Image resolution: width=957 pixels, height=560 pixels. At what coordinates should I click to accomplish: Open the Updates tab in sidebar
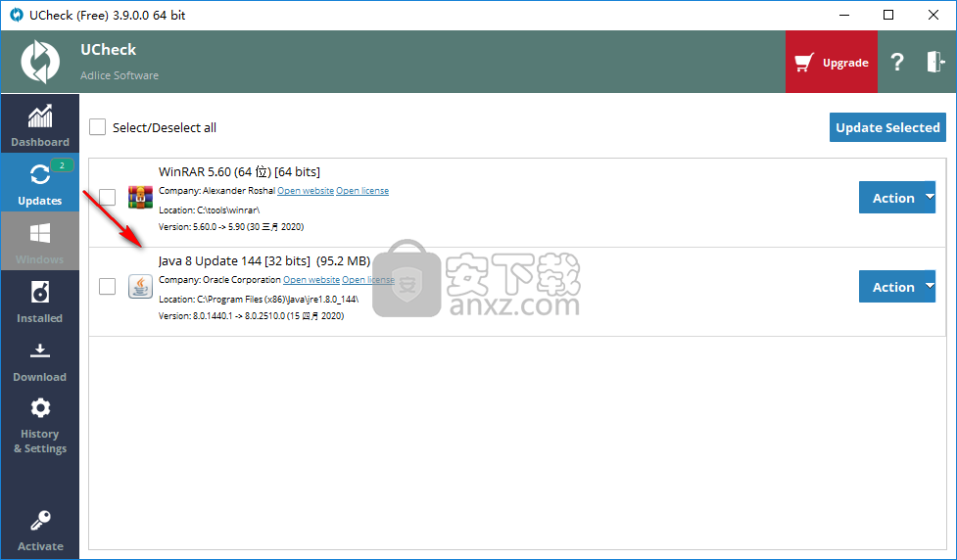pyautogui.click(x=40, y=182)
